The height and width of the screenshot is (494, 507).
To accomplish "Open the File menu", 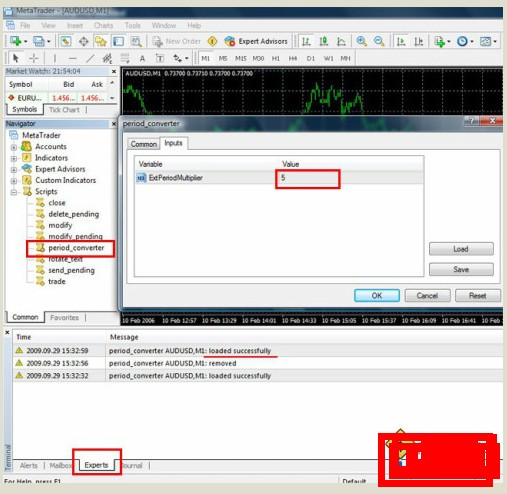I will [x=25, y=26].
